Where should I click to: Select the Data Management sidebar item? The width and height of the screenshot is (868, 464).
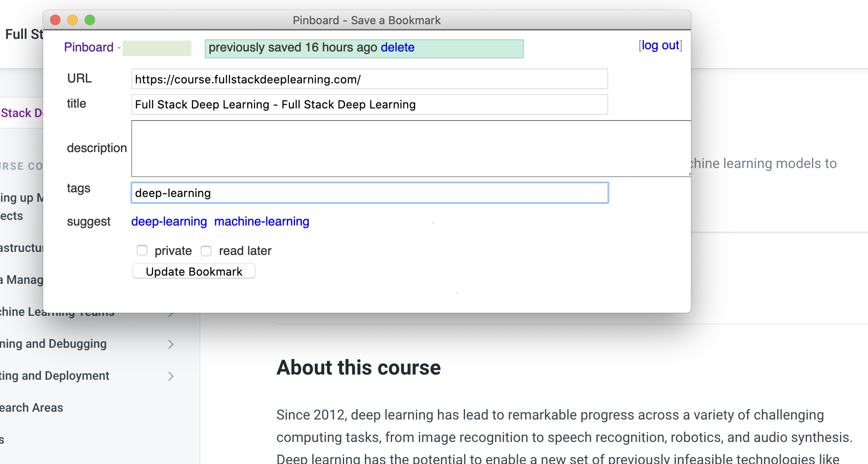coord(22,280)
